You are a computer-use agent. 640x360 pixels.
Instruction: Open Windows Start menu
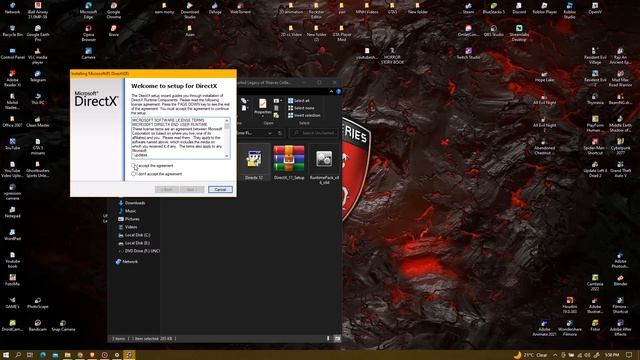6,355
